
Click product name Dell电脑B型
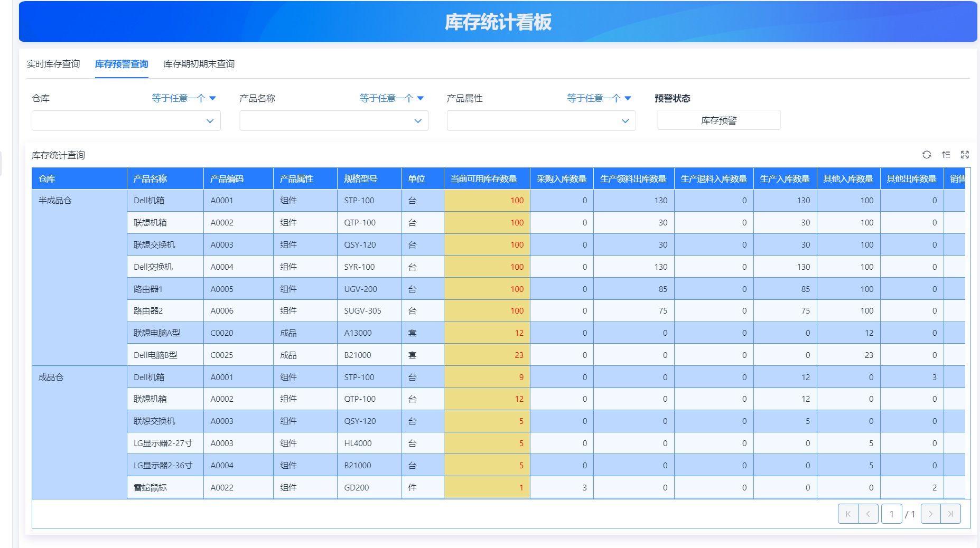[x=155, y=355]
